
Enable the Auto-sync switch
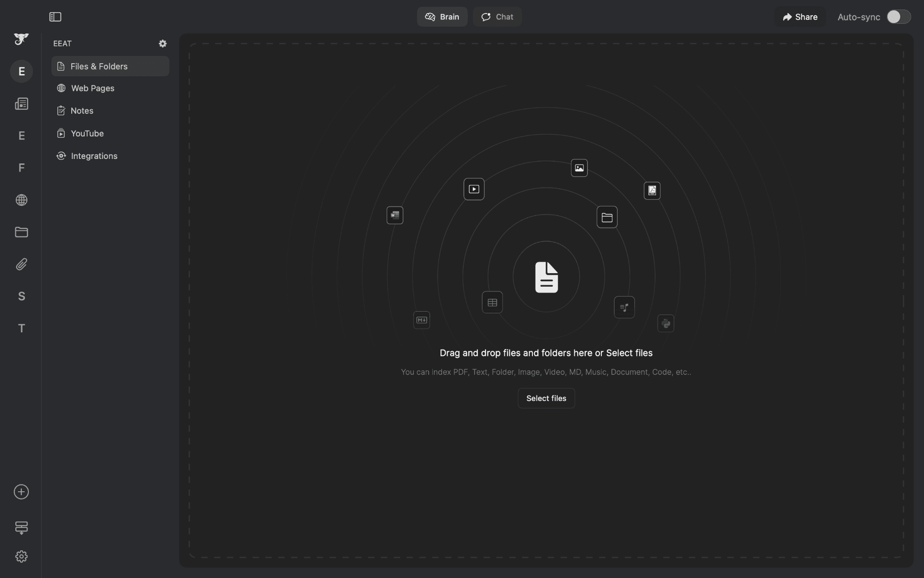click(x=898, y=17)
